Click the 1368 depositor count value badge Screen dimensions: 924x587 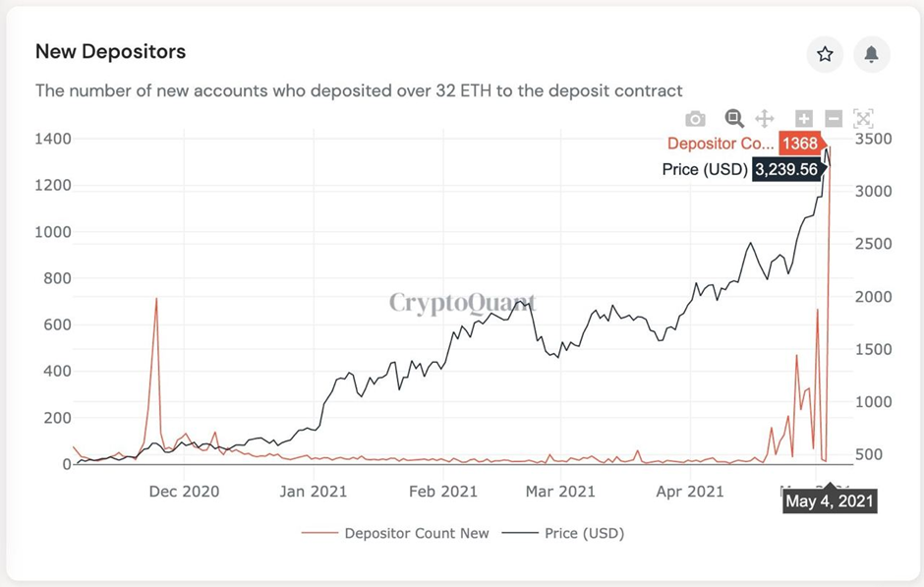coord(798,144)
